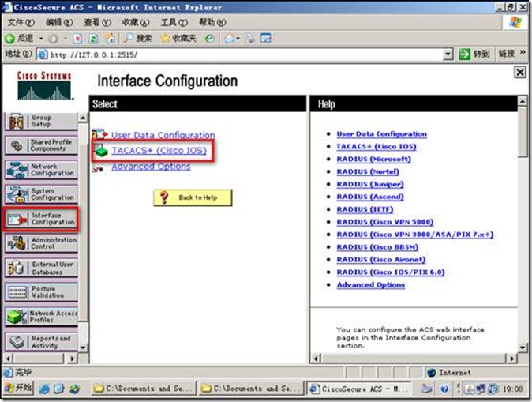
Task: Launch Internet Explorer from quick launch
Action: click(44, 389)
